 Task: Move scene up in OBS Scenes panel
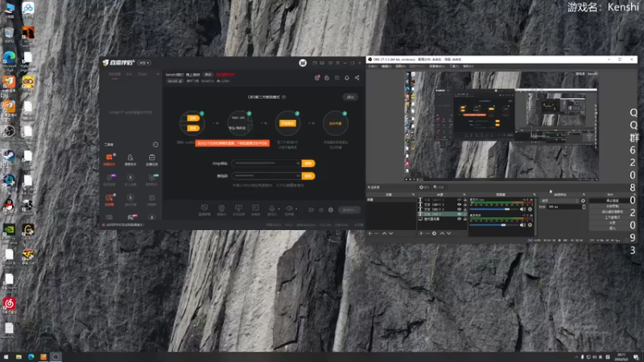point(384,233)
